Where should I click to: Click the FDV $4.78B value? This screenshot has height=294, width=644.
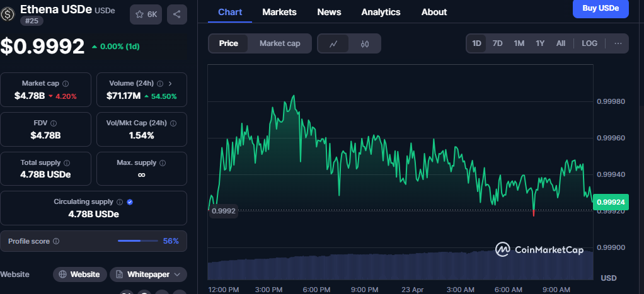pos(45,135)
